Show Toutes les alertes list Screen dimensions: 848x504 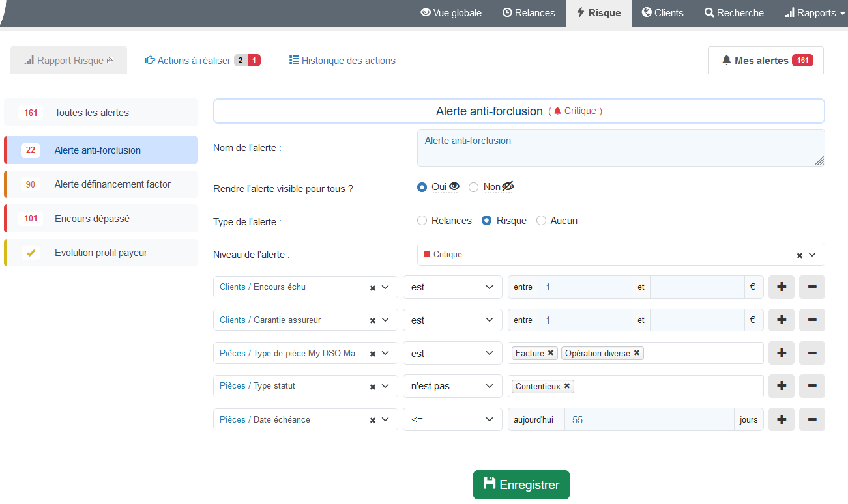(x=101, y=113)
